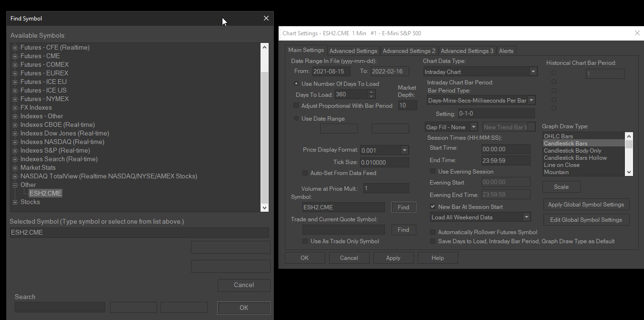Select Indexes Dow Jones (Real-time) row
The image size is (644, 320).
(64, 133)
